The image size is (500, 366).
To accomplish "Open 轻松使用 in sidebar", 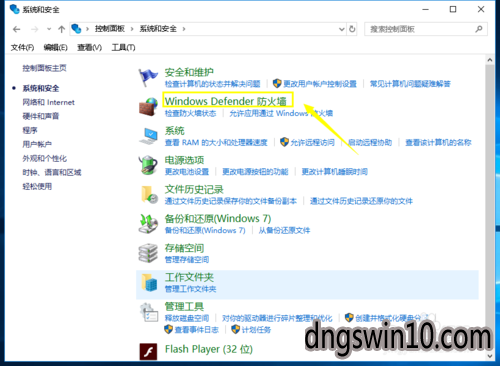I will pos(37,186).
